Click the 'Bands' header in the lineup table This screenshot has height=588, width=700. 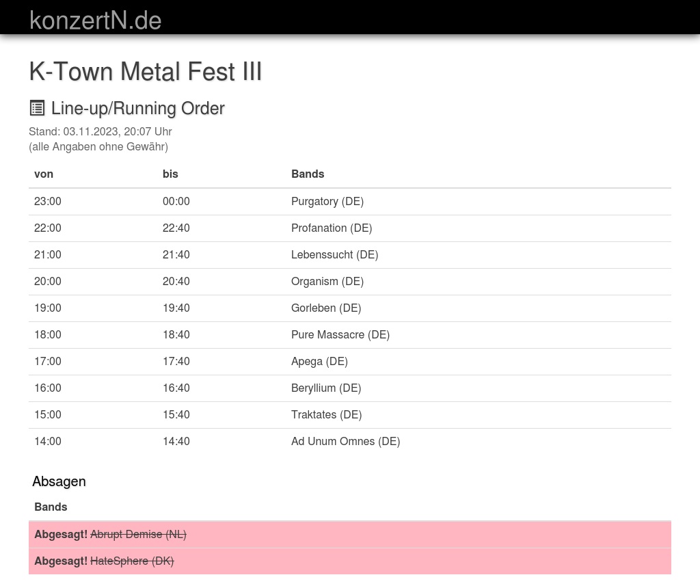pos(308,174)
